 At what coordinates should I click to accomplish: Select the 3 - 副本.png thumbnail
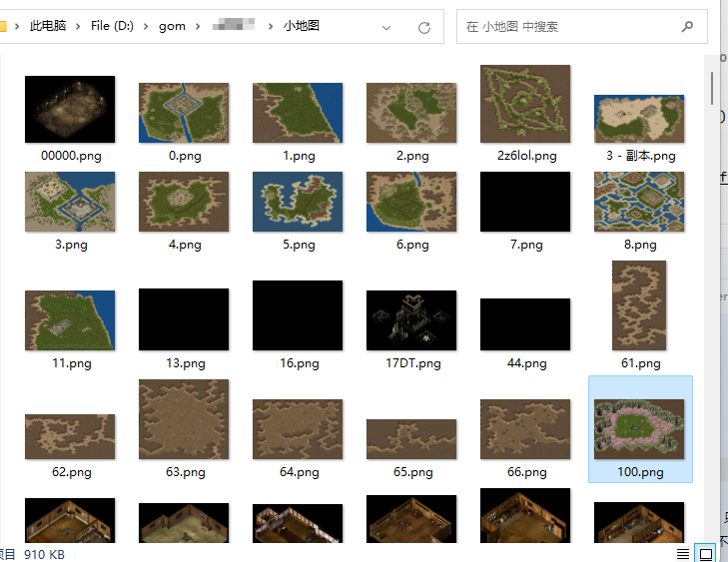point(639,119)
